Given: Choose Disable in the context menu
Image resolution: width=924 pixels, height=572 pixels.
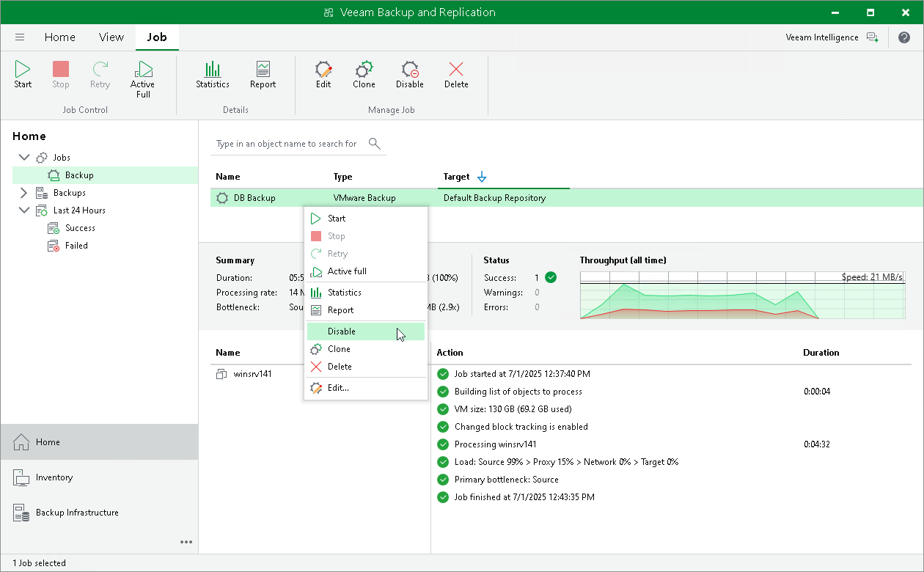Looking at the screenshot, I should pos(365,331).
